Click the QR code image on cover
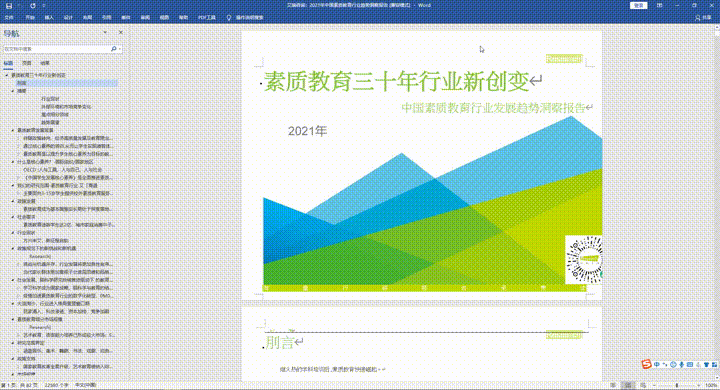Screen dimensions: 720x390 click(584, 260)
